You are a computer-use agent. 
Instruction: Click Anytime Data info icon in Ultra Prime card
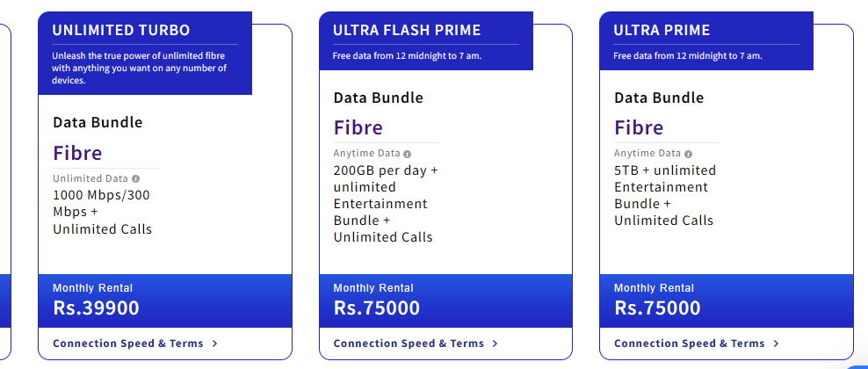pyautogui.click(x=688, y=155)
